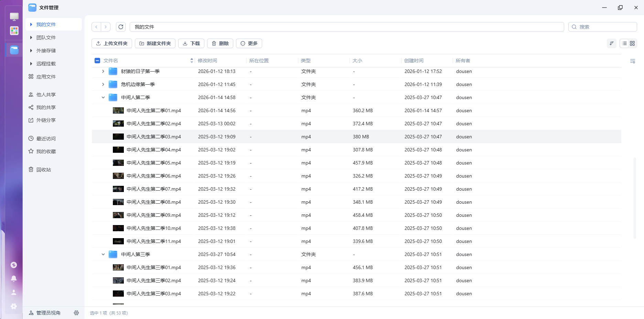Click inside the 搜索 search field

(602, 26)
